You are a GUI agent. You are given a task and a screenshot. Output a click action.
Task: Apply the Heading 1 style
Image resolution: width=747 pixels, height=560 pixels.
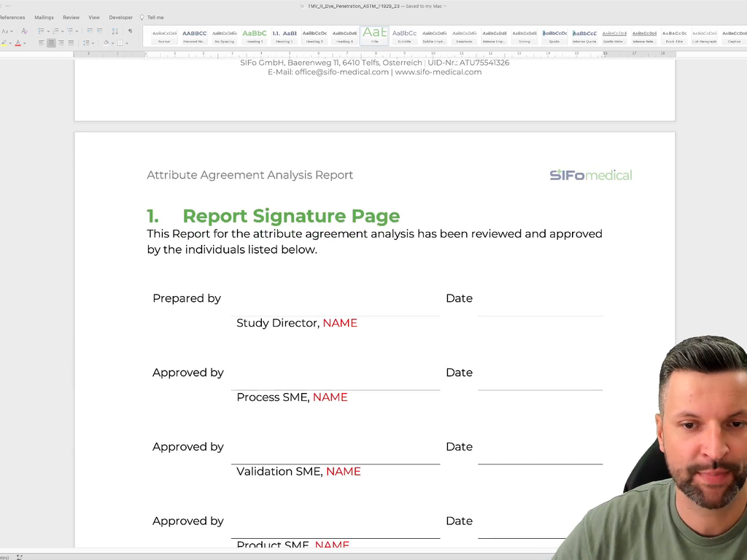tap(255, 36)
